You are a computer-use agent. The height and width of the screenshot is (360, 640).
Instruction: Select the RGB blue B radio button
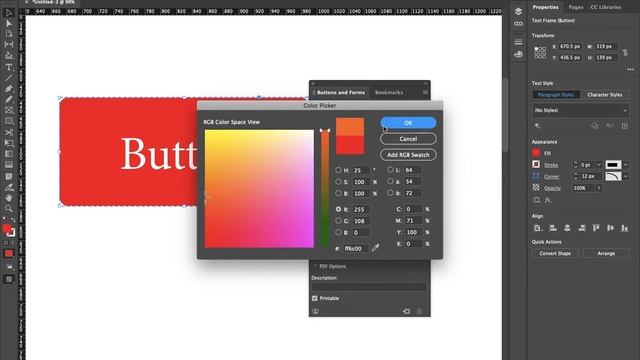338,232
